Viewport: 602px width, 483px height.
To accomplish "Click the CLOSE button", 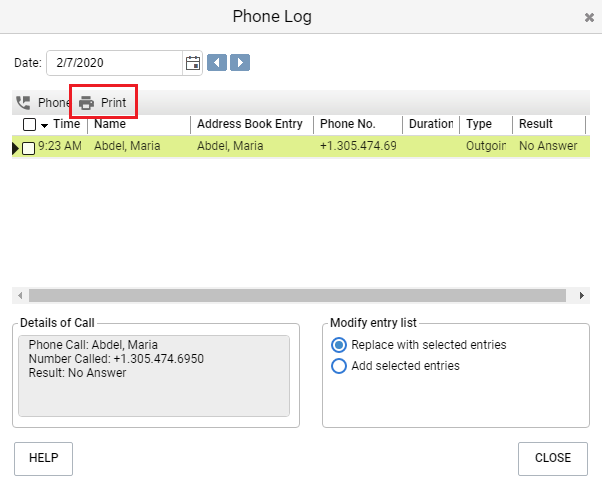I will click(553, 458).
